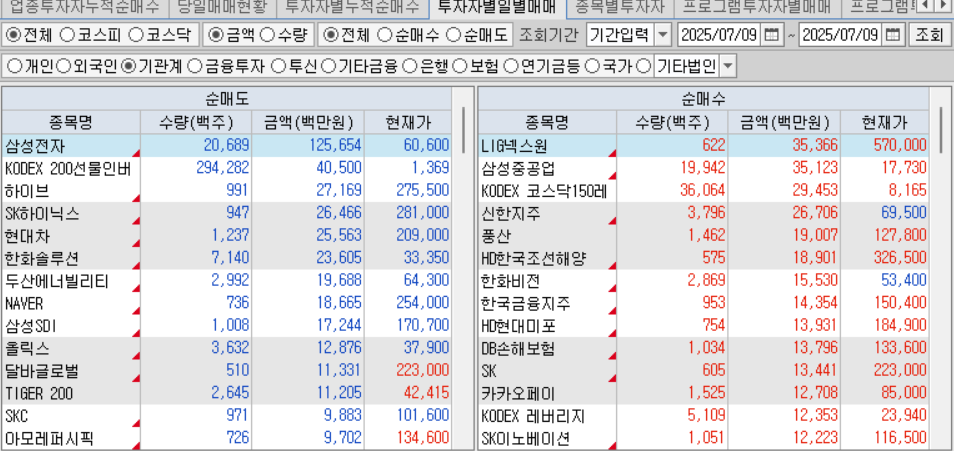
Task: Sort 순매수 table by 금액(백만원) header
Action: tap(784, 123)
